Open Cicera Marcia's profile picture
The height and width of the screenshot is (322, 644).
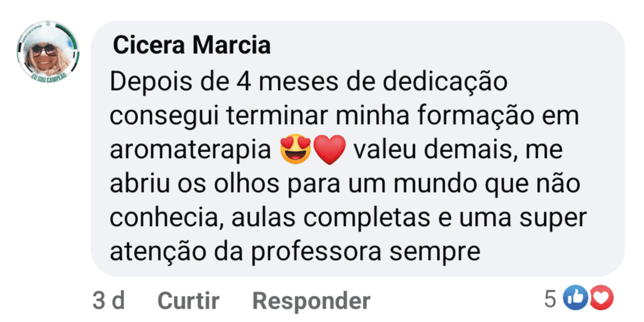tap(48, 52)
